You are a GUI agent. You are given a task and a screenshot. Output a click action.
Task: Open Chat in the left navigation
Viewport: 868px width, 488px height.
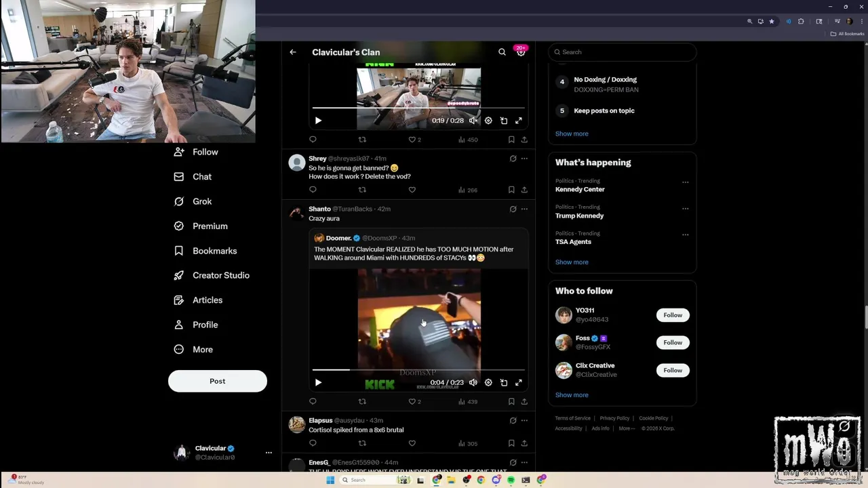pos(193,177)
